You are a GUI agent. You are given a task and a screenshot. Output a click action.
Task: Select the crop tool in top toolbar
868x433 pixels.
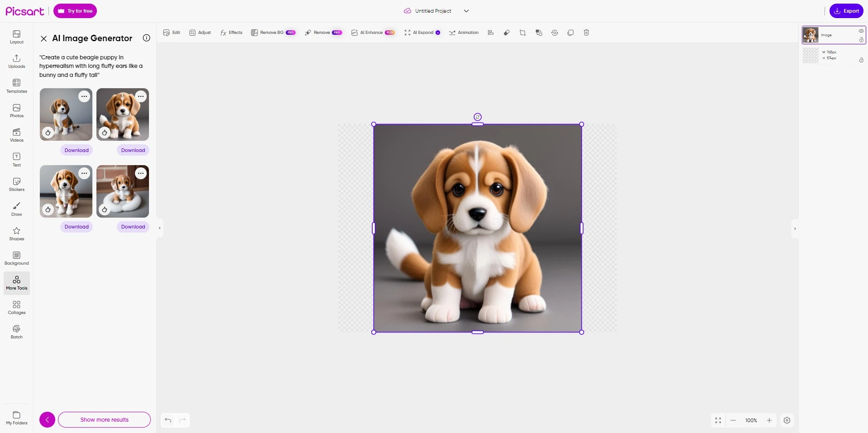523,33
